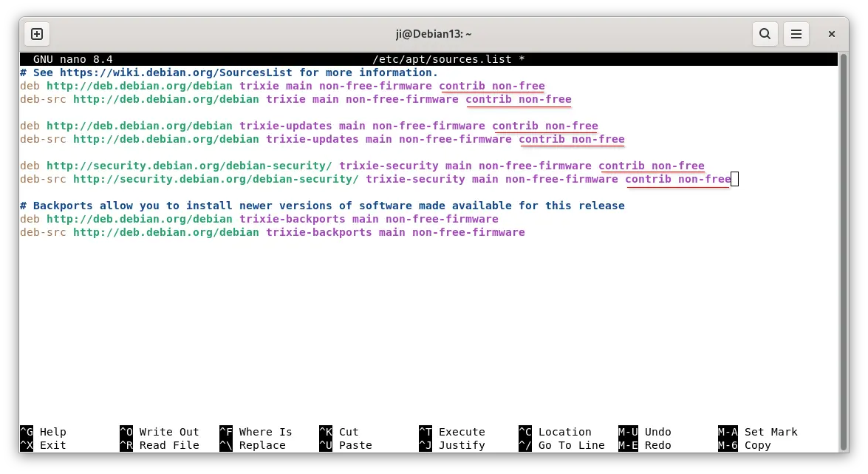The image size is (868, 474).
Task: Click security.debian.org URL in the deb line
Action: pos(189,166)
